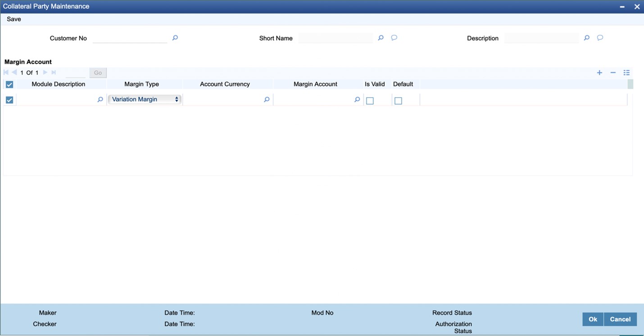Click the Customer No label

68,38
